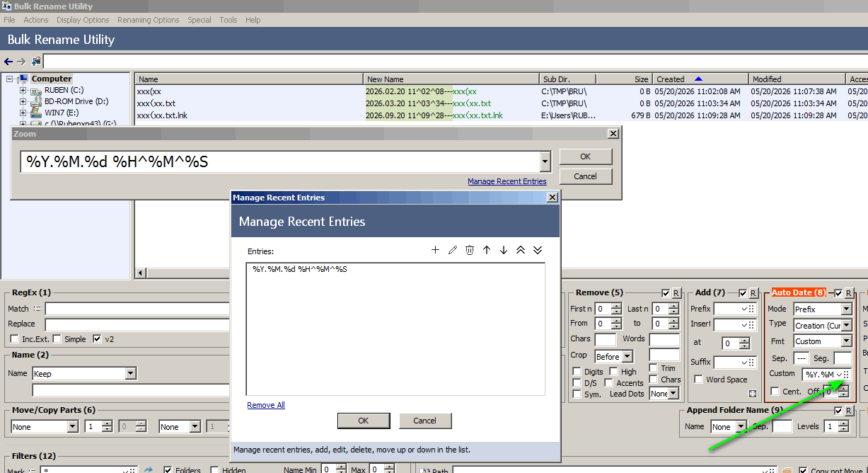
Task: Move entry to bottom with double chevron down
Action: (538, 250)
